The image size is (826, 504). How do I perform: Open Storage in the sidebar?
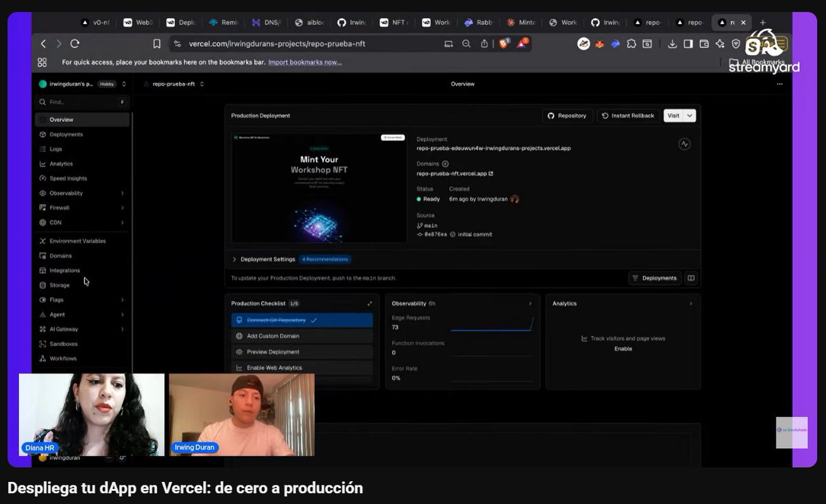pyautogui.click(x=59, y=286)
